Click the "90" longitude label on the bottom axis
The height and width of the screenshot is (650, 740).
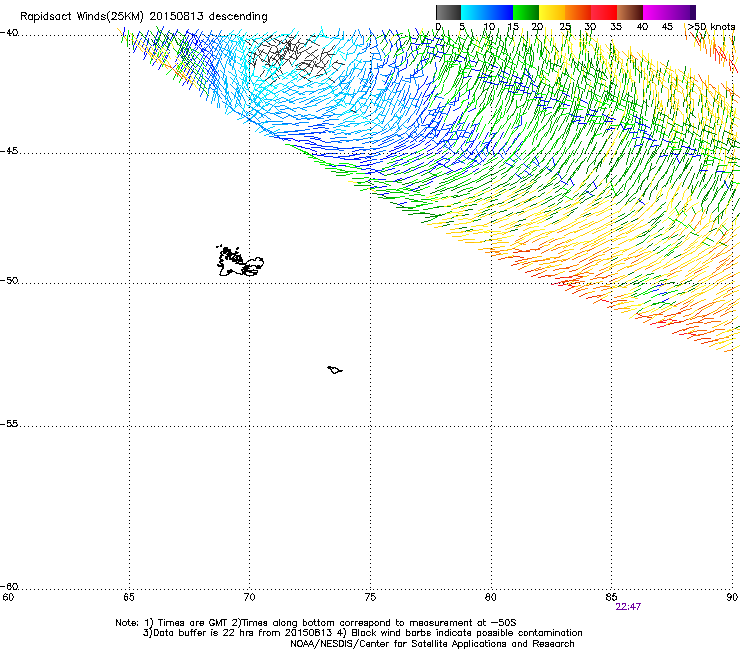[x=732, y=598]
